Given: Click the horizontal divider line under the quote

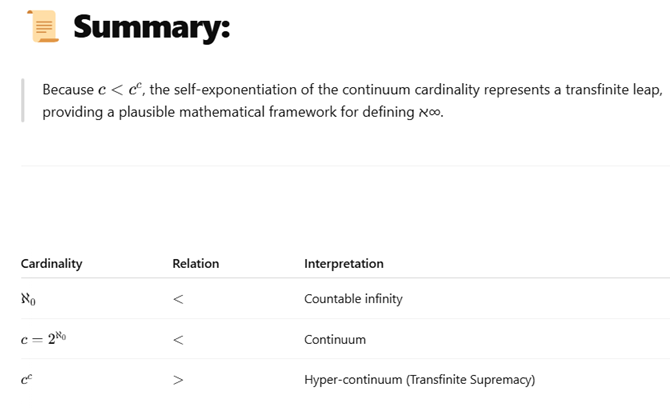Looking at the screenshot, I should click(345, 165).
